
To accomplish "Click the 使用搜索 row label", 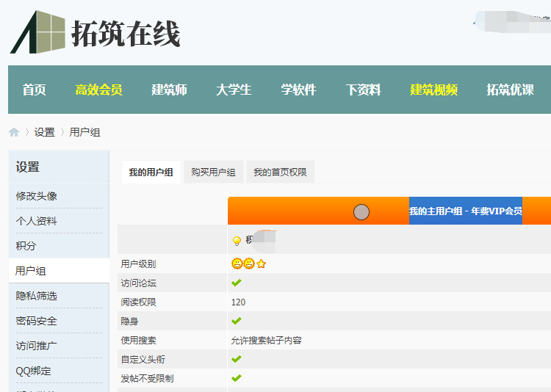I will click(138, 341).
